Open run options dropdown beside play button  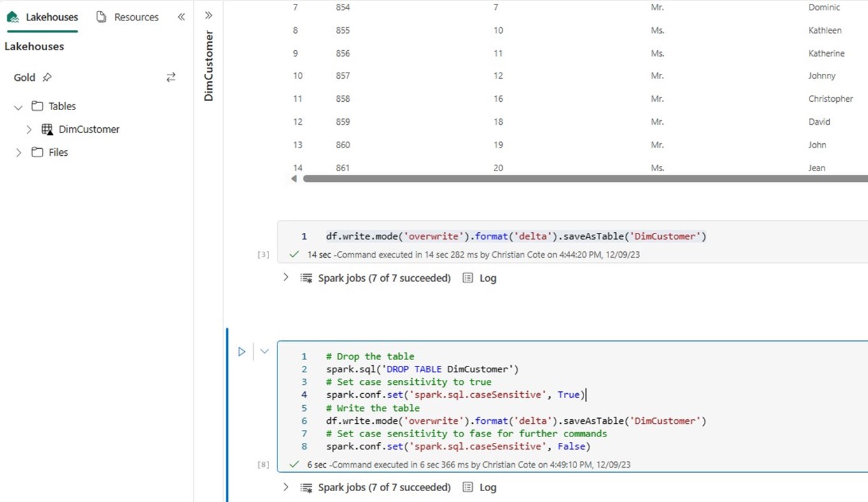pyautogui.click(x=265, y=351)
